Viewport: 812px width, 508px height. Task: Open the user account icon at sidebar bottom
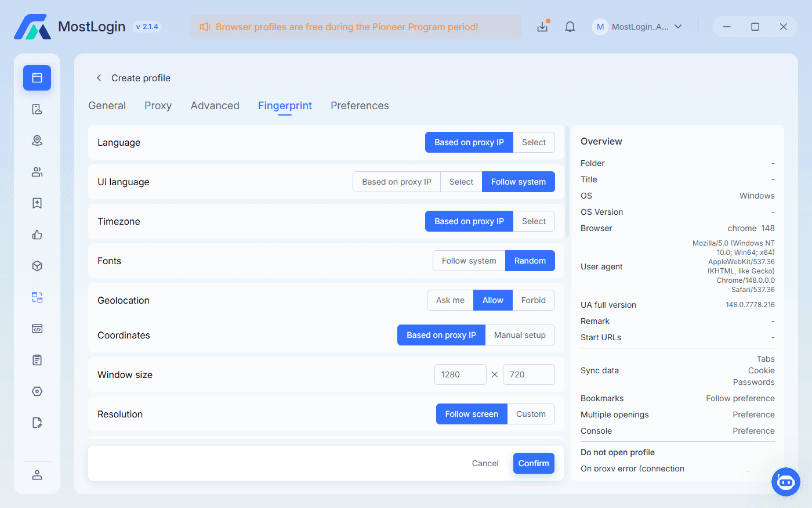pyautogui.click(x=37, y=475)
